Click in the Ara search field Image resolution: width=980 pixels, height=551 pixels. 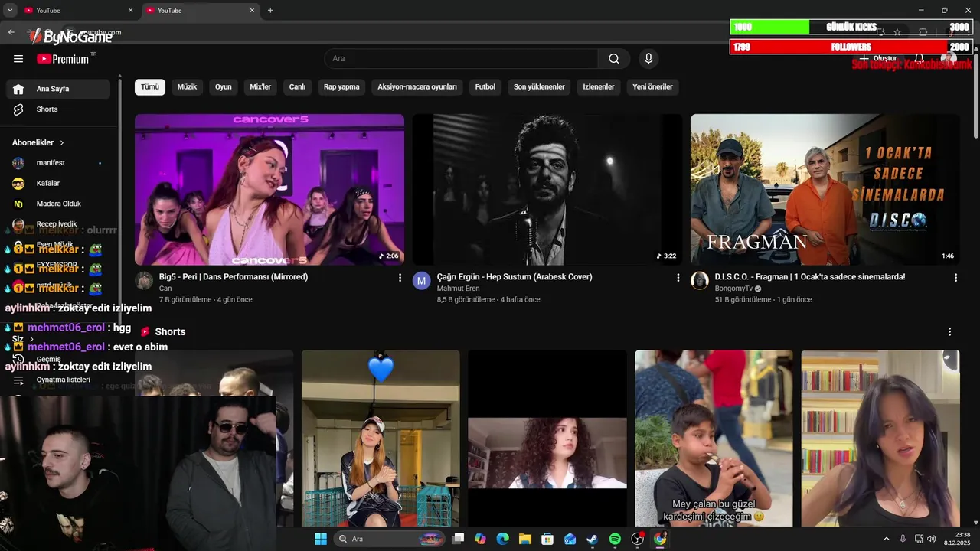461,59
